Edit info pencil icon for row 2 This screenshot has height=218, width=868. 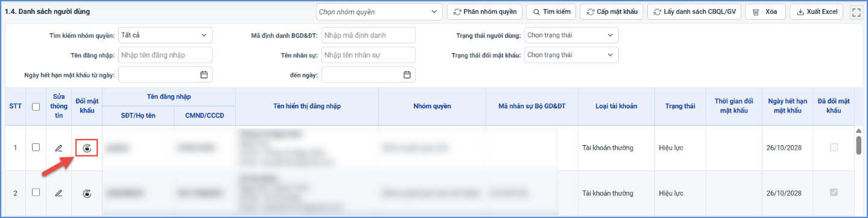pyautogui.click(x=59, y=193)
